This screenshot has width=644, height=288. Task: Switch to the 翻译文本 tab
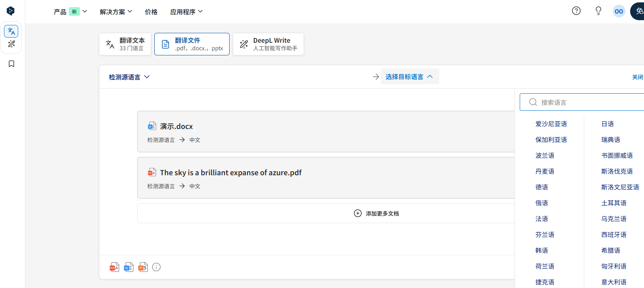[x=125, y=44]
